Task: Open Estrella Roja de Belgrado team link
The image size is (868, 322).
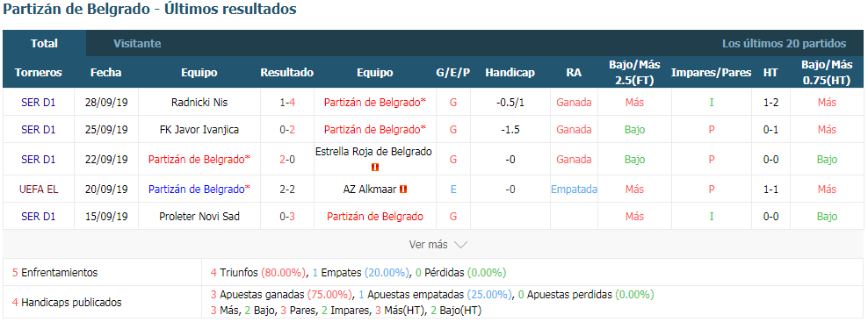Action: point(373,152)
